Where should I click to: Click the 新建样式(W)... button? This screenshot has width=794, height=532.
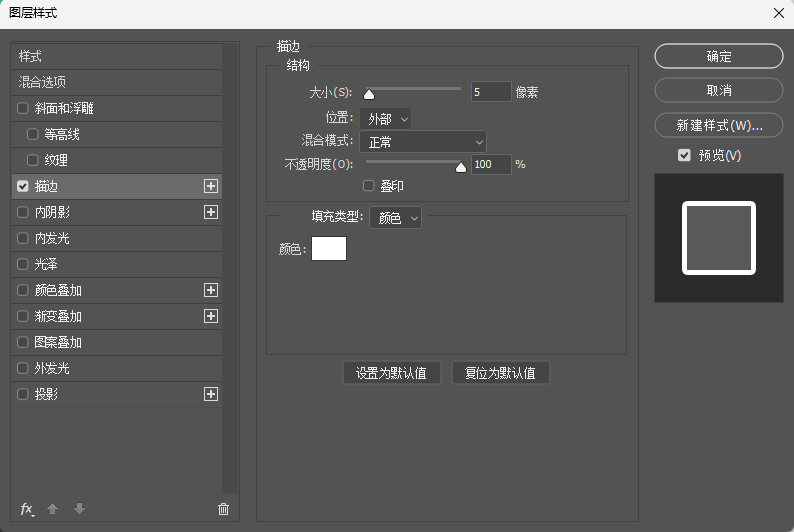pyautogui.click(x=719, y=125)
